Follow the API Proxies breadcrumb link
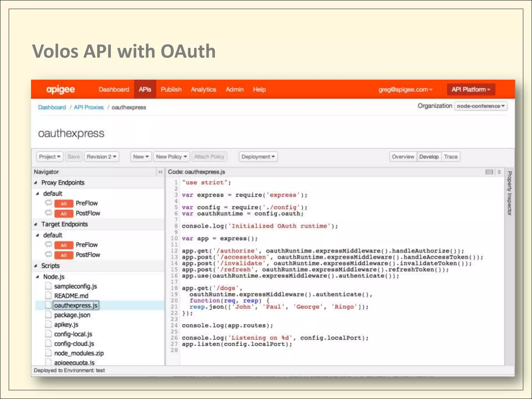 tap(89, 107)
